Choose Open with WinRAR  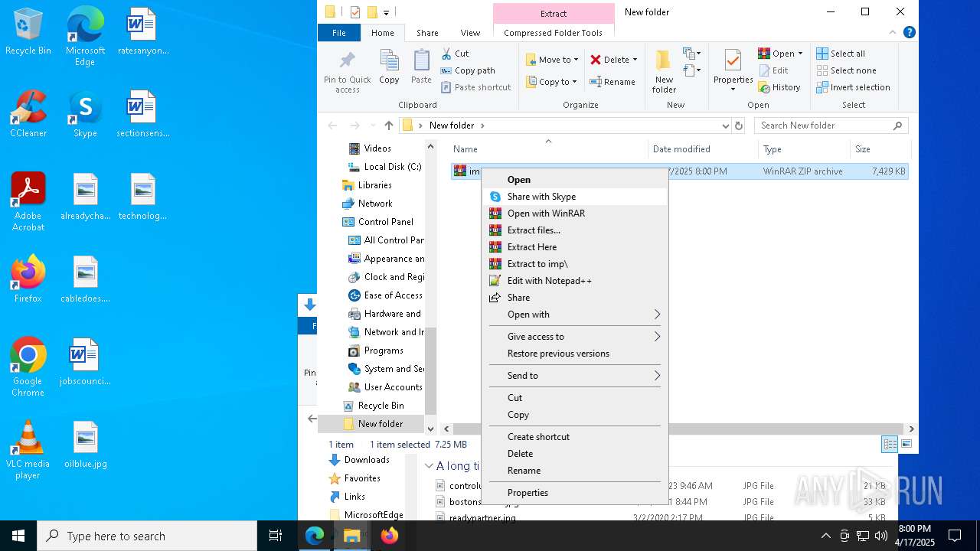point(575,214)
